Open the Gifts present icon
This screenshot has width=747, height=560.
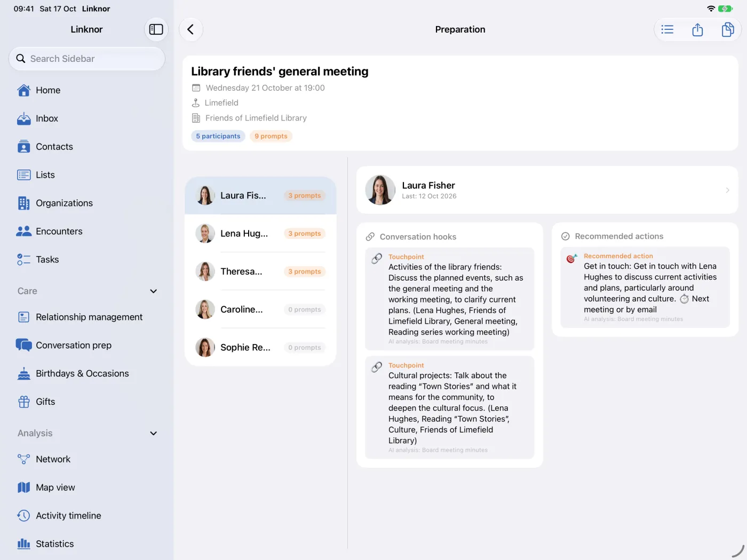click(24, 402)
